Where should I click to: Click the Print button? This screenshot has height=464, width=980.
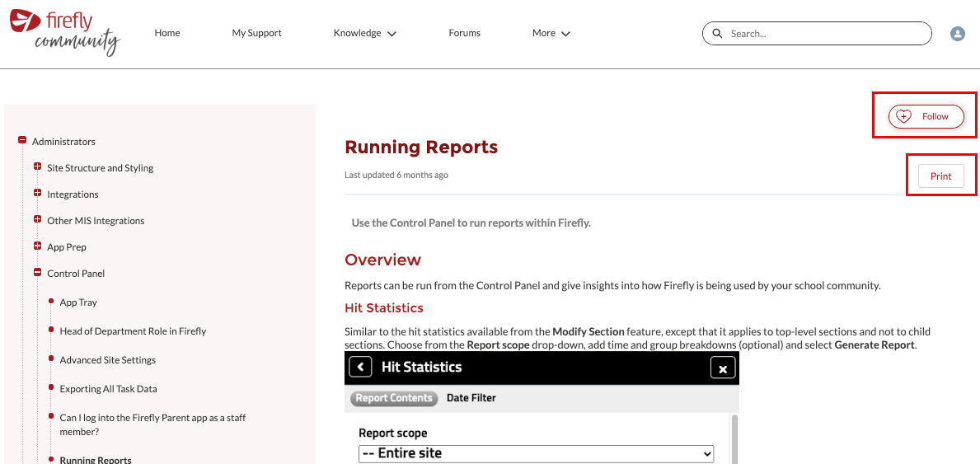pos(940,176)
